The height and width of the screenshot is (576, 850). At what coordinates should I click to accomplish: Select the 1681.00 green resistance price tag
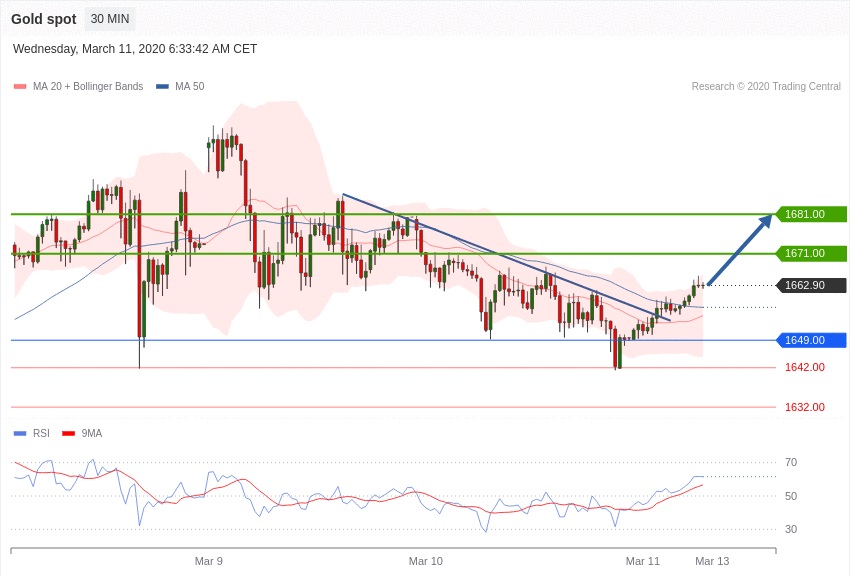click(811, 214)
